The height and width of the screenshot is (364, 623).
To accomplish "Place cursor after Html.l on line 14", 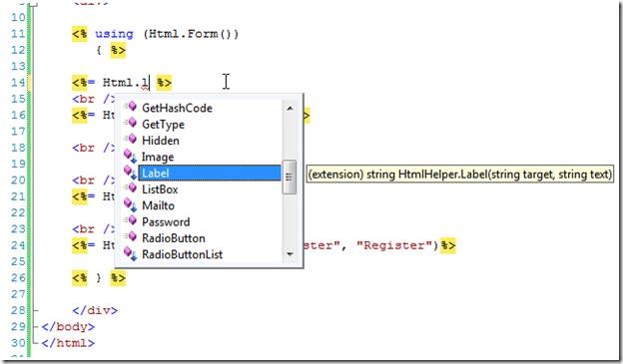I will tap(149, 83).
